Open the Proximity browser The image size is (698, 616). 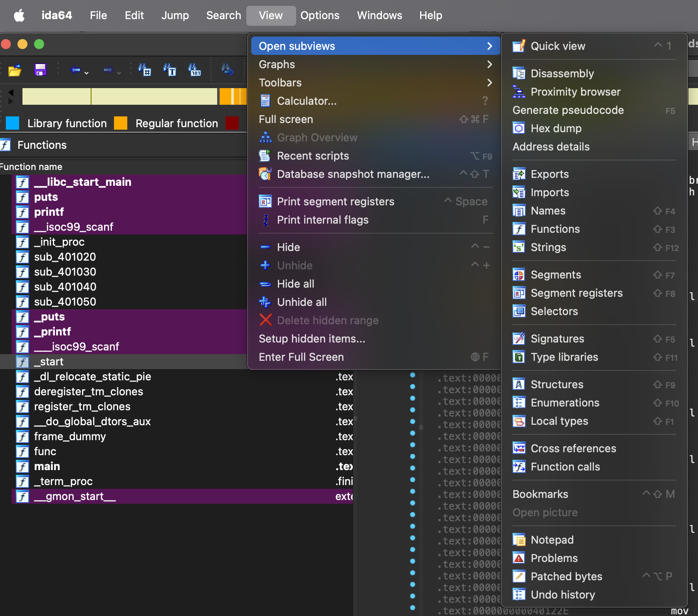point(594,92)
